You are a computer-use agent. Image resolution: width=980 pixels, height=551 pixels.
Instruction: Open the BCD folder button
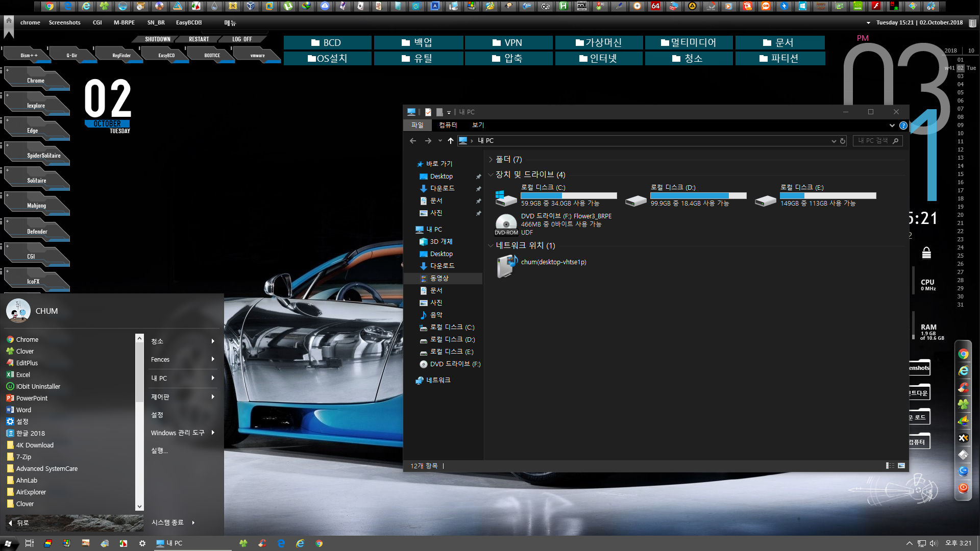tap(327, 43)
